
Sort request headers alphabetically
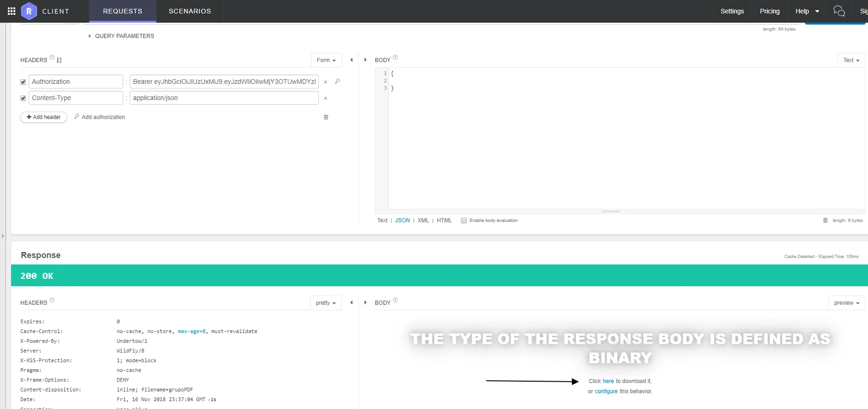59,60
